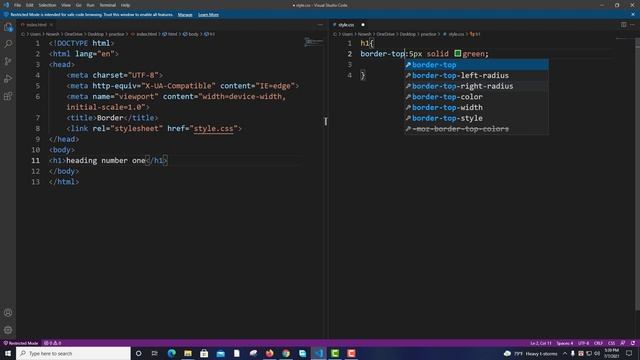
Task: Open the Selection menu
Action: 47,5
